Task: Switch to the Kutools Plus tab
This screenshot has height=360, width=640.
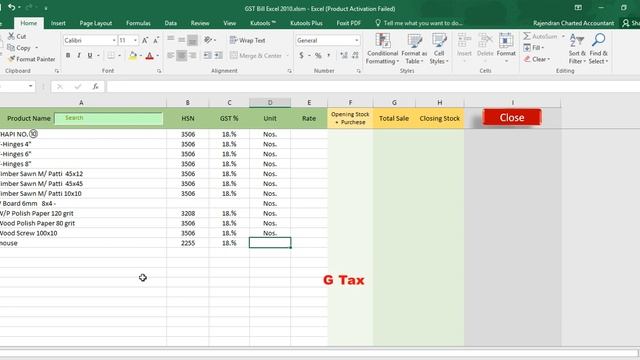Action: pyautogui.click(x=306, y=23)
